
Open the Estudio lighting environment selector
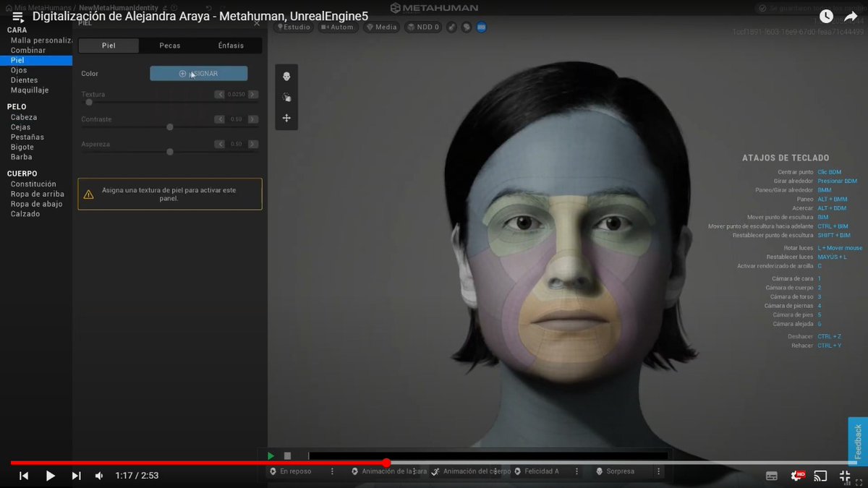pos(294,27)
